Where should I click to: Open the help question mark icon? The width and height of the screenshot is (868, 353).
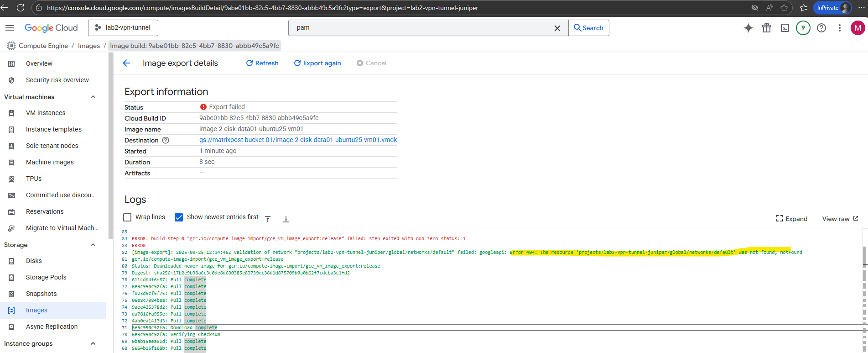click(821, 28)
